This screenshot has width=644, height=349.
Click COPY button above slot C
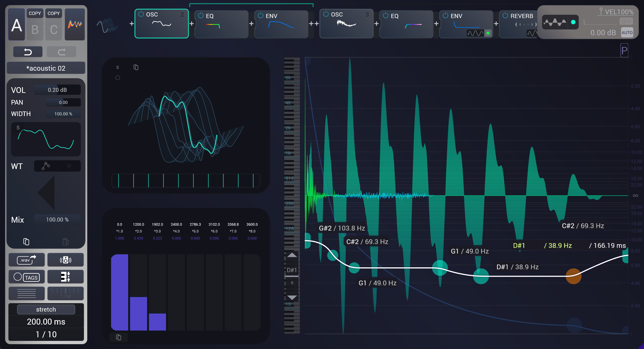tap(54, 13)
